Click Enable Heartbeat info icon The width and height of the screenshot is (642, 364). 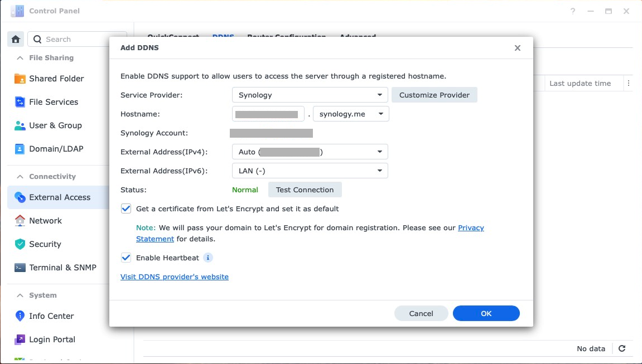click(207, 258)
